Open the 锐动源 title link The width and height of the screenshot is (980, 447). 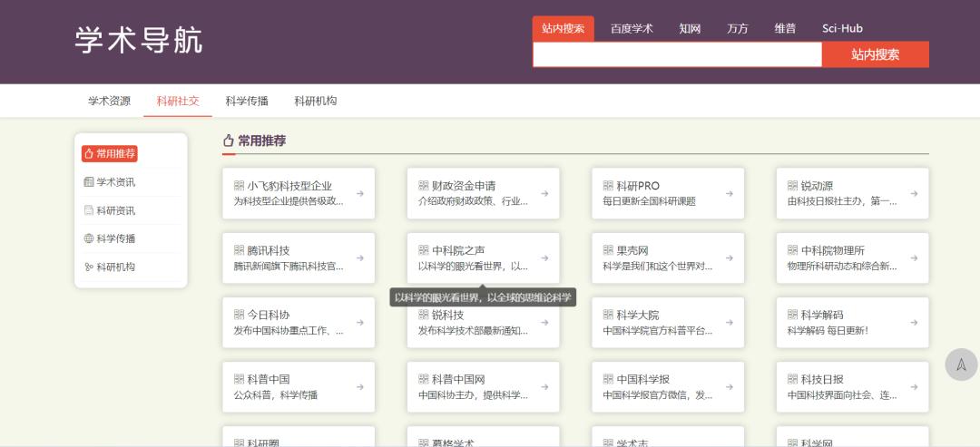817,186
